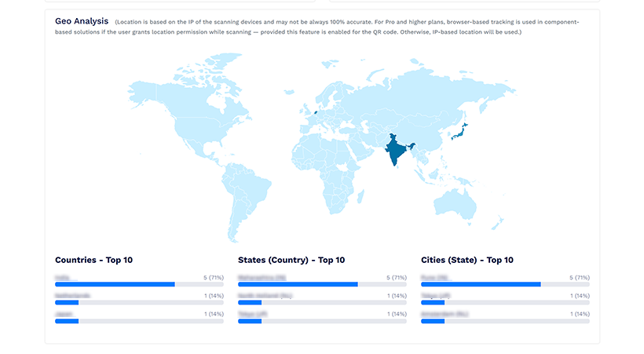Select Japan highlighted on the world map
This screenshot has width=644, height=354.
pos(459,132)
